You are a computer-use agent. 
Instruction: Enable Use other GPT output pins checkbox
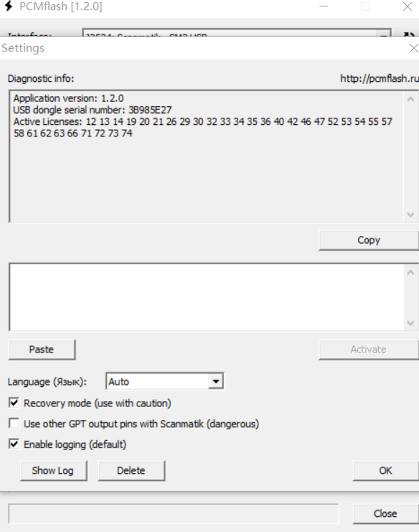pyautogui.click(x=14, y=424)
